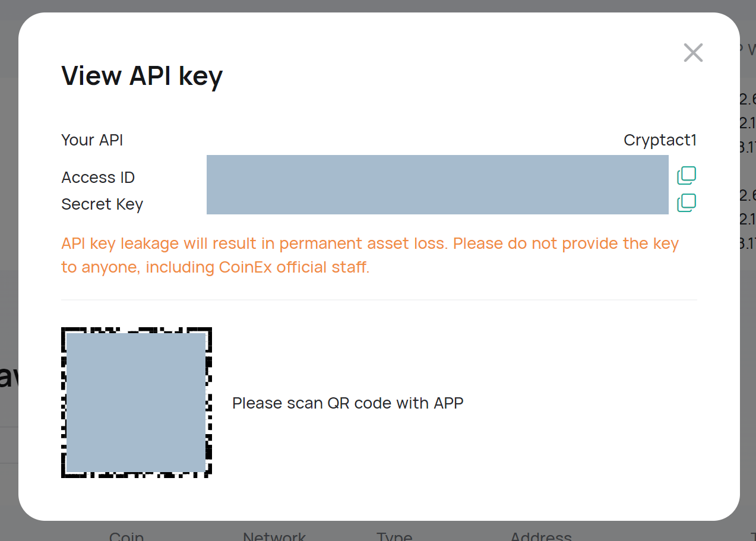The width and height of the screenshot is (756, 541).
Task: Click the Type column header behind dialog
Action: 394,536
